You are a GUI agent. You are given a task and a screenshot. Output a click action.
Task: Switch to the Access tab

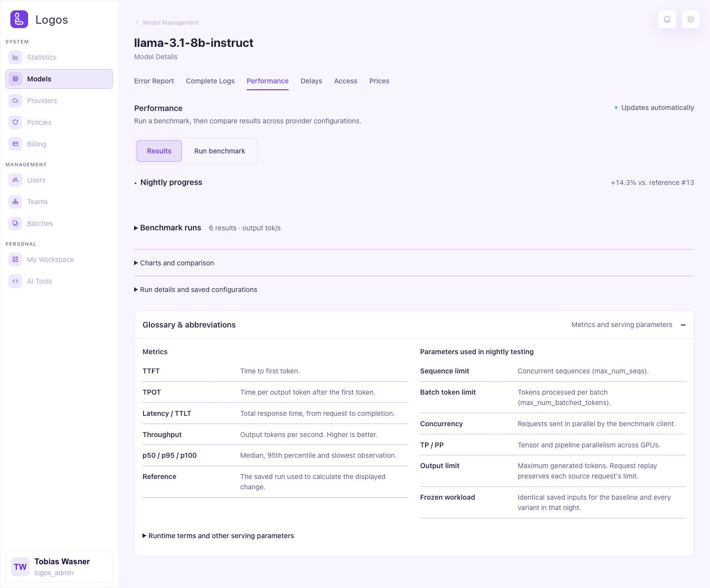[346, 81]
